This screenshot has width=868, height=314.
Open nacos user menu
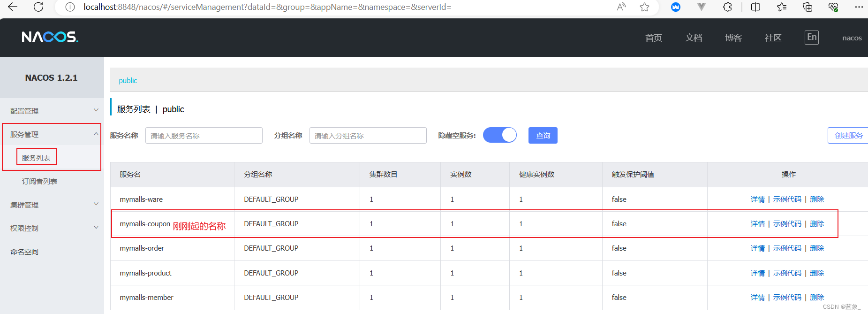(x=852, y=38)
